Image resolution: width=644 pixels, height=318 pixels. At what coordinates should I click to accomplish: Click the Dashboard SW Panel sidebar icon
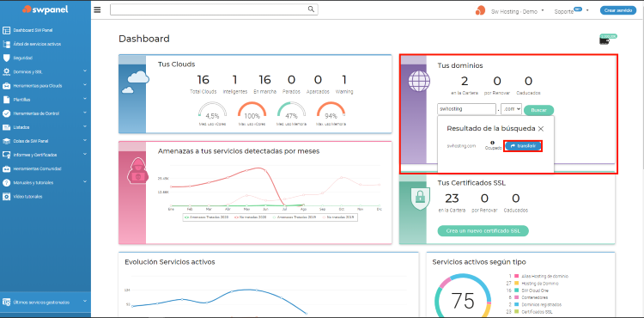pos(6,30)
